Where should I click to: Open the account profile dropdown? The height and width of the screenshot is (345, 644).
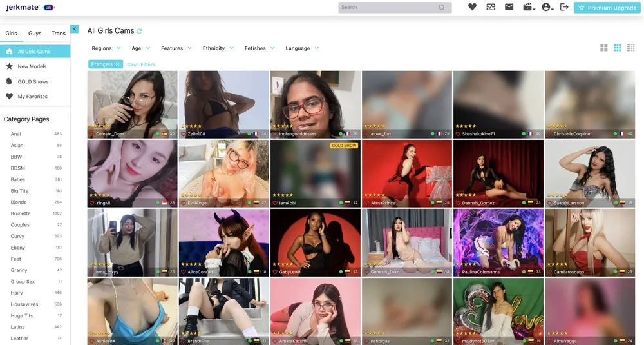[x=547, y=7]
